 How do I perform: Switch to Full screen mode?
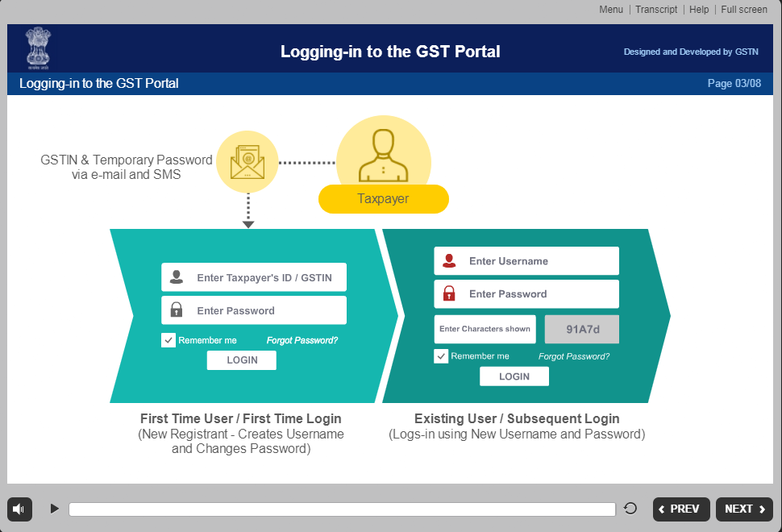[x=744, y=10]
